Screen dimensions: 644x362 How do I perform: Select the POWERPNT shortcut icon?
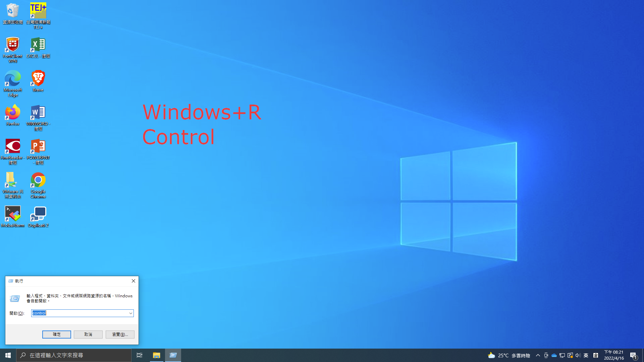38,146
